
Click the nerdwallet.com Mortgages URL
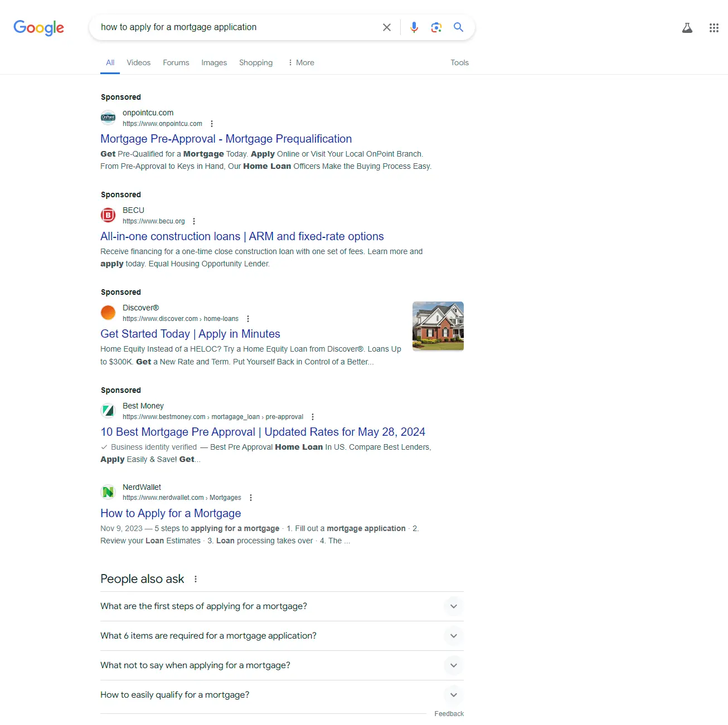tap(182, 498)
